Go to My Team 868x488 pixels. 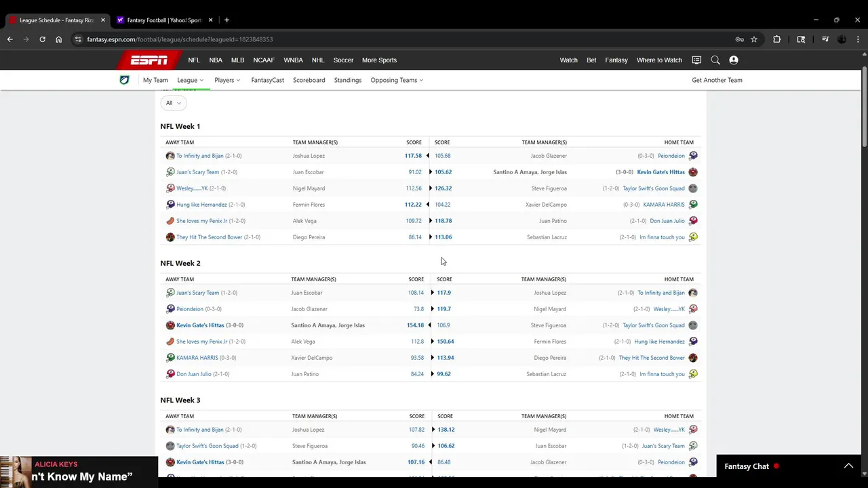click(x=155, y=80)
